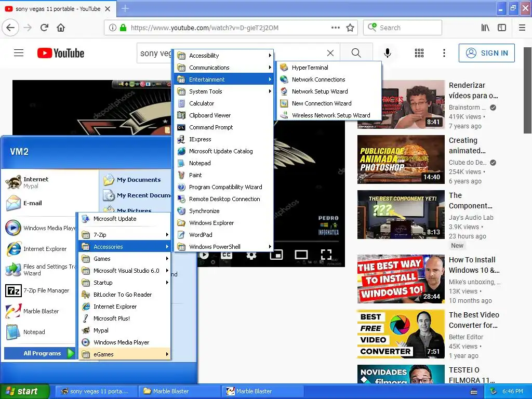Toggle browser sidebar view
Viewport: 532px width, 399px height.
pyautogui.click(x=502, y=28)
